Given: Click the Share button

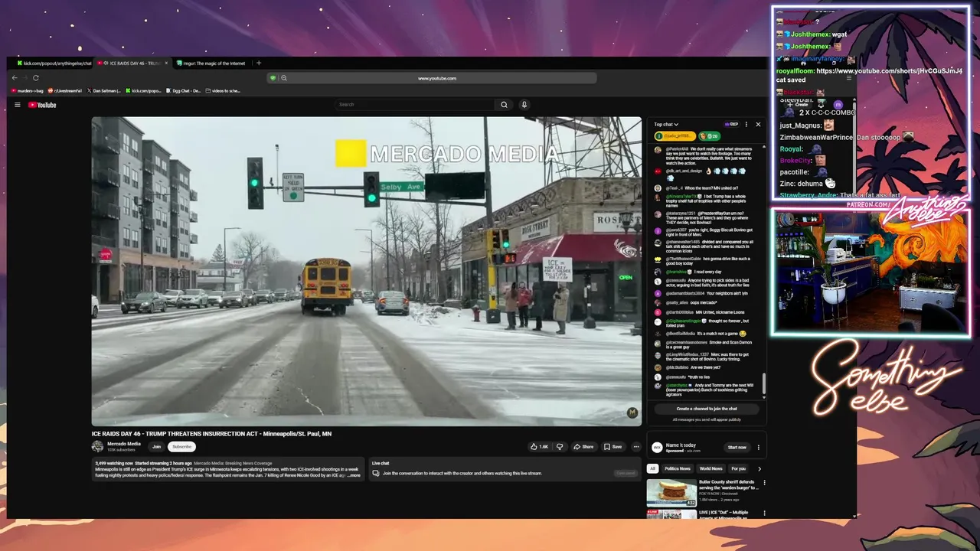Looking at the screenshot, I should click(x=583, y=447).
